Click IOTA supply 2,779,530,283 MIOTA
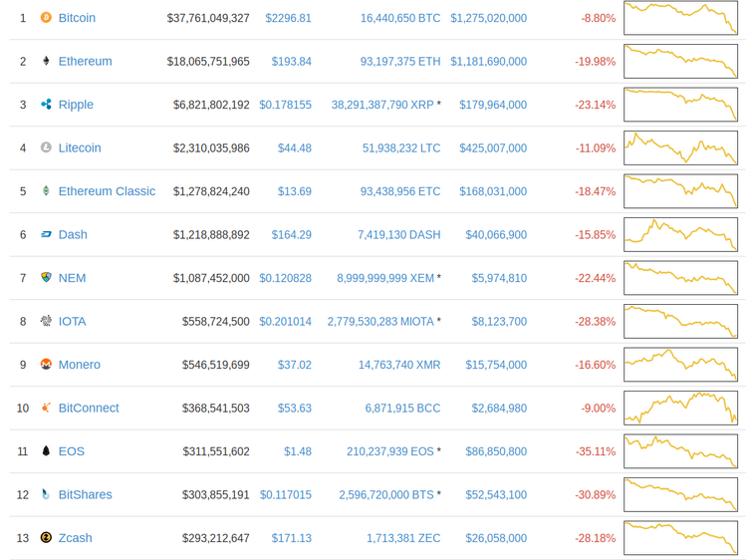This screenshot has height=560, width=747. coord(380,322)
